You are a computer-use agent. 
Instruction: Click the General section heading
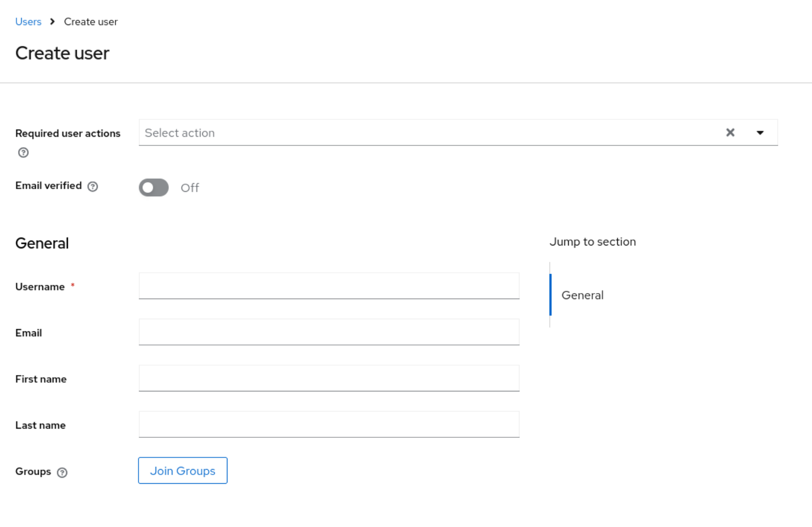tap(42, 243)
